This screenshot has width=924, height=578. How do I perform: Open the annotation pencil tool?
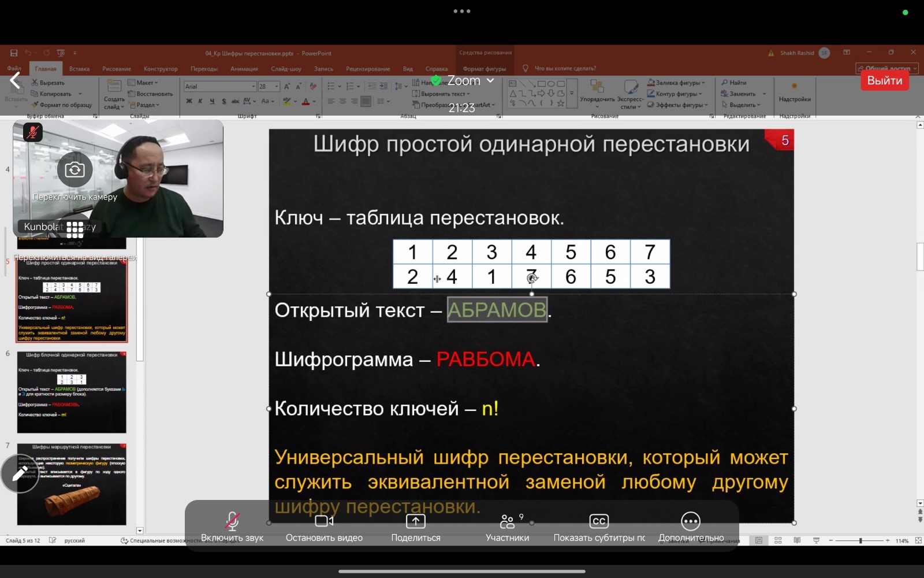pyautogui.click(x=20, y=474)
